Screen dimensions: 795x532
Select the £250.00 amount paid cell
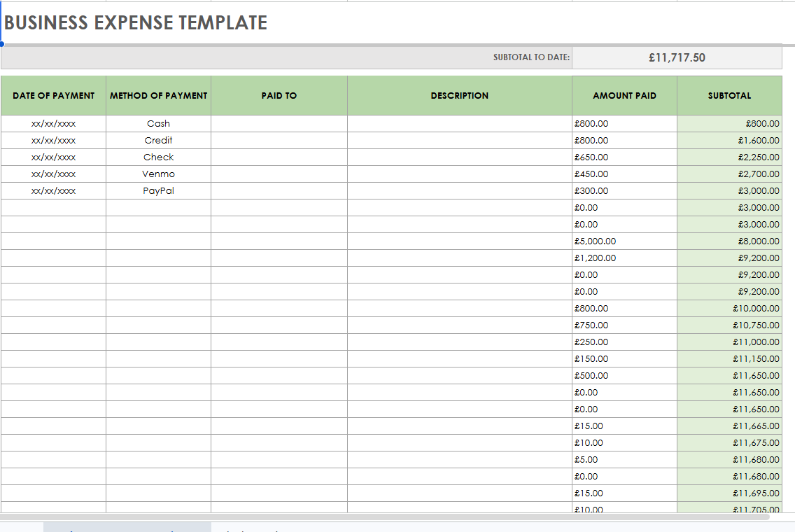click(624, 342)
